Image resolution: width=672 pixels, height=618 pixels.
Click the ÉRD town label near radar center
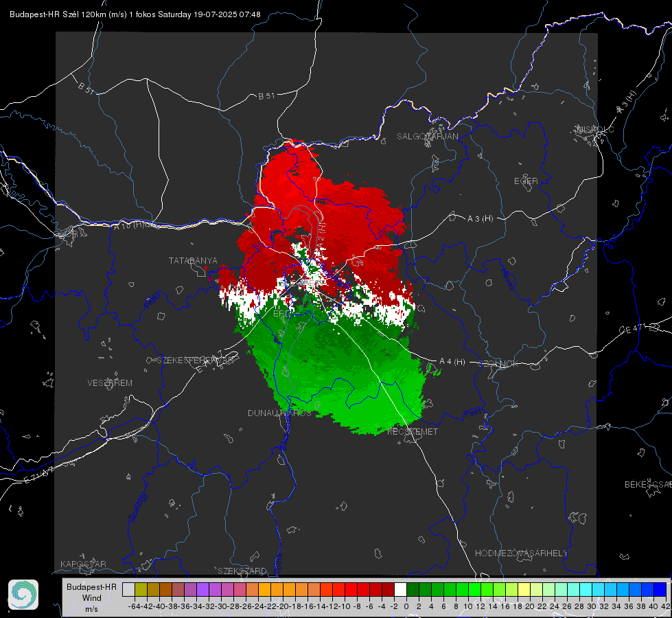[x=281, y=314]
